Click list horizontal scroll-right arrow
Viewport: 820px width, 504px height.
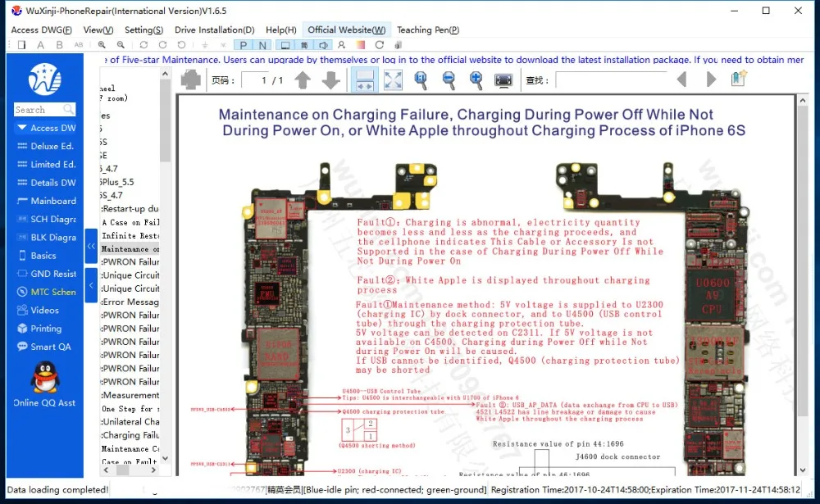153,470
